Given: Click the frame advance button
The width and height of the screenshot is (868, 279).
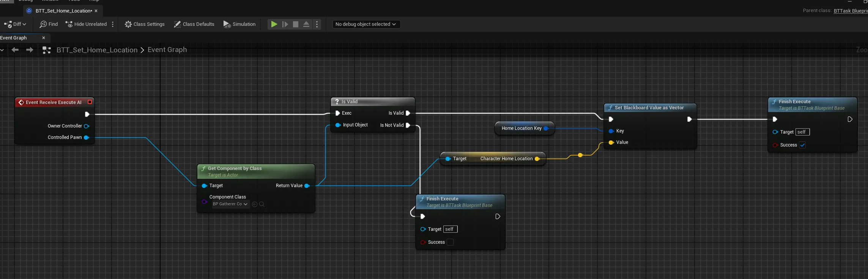Looking at the screenshot, I should click(x=285, y=24).
